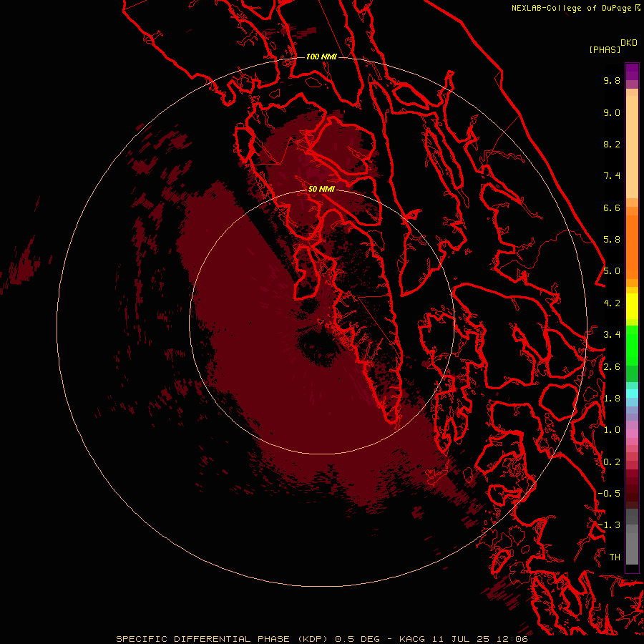Screen dimensions: 644x644
Task: Click the 4.2 legend value
Action: tap(612, 303)
